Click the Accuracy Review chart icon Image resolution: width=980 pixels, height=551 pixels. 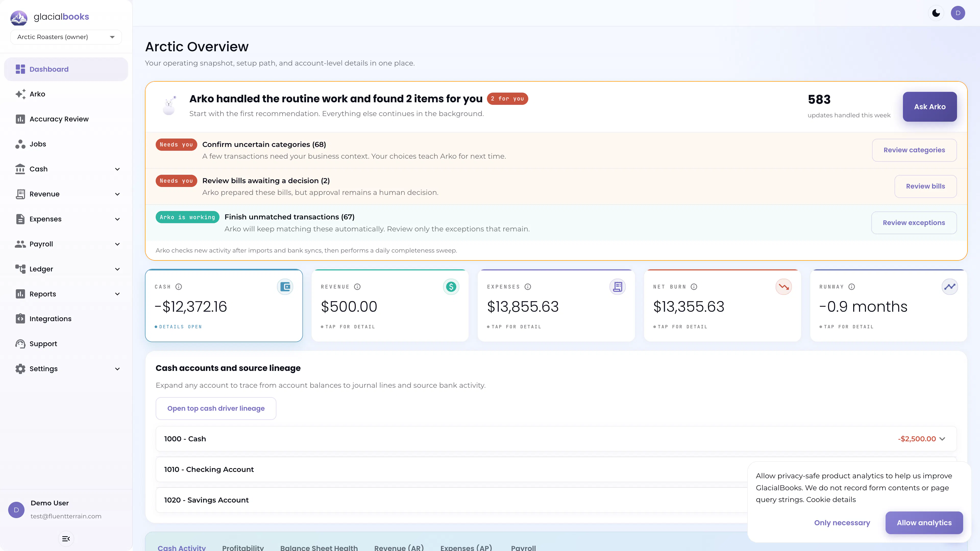click(20, 119)
